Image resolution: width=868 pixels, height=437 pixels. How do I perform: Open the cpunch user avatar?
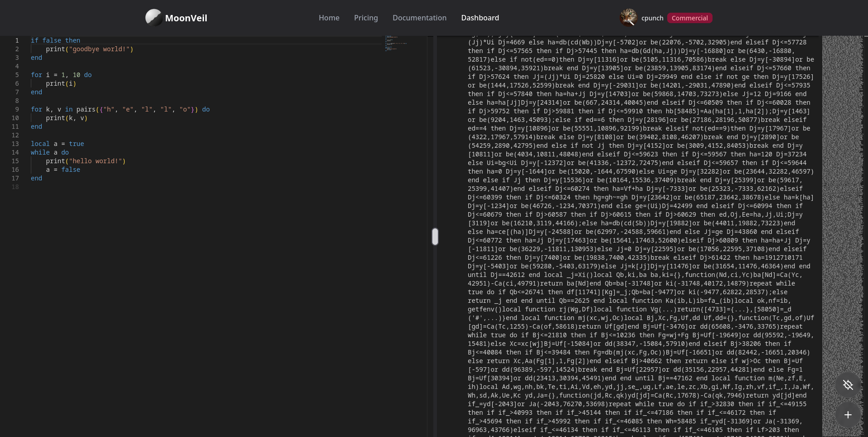point(628,18)
